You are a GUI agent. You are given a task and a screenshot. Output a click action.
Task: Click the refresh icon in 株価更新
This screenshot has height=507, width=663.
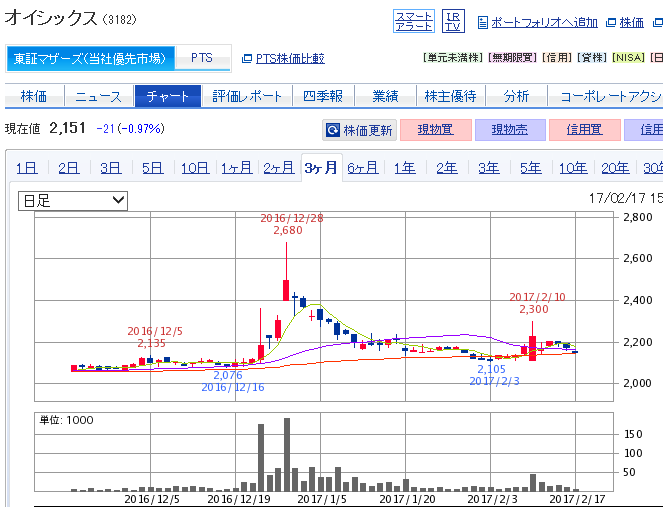pyautogui.click(x=333, y=130)
